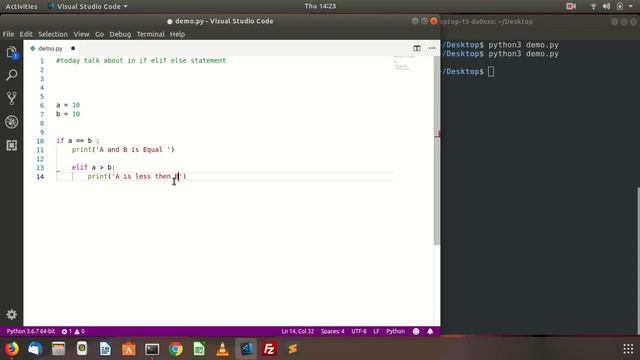Click Ln 14, Col 32 in status bar
Viewport: 640px width, 360px height.
[x=298, y=331]
